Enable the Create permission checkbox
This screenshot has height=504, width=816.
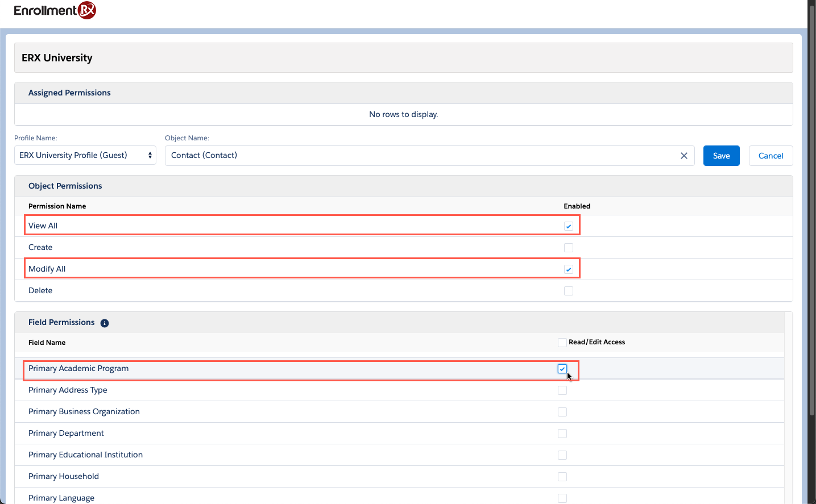coord(569,248)
